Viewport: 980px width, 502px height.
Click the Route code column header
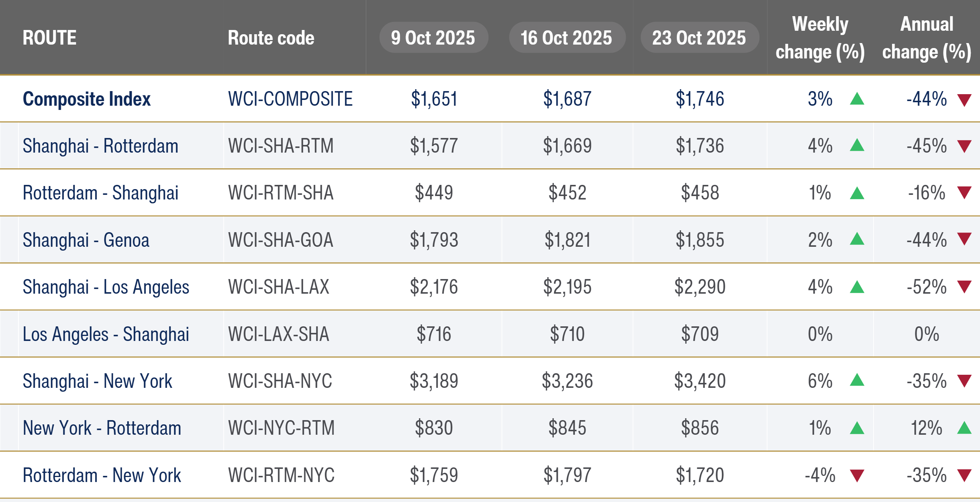coord(271,38)
